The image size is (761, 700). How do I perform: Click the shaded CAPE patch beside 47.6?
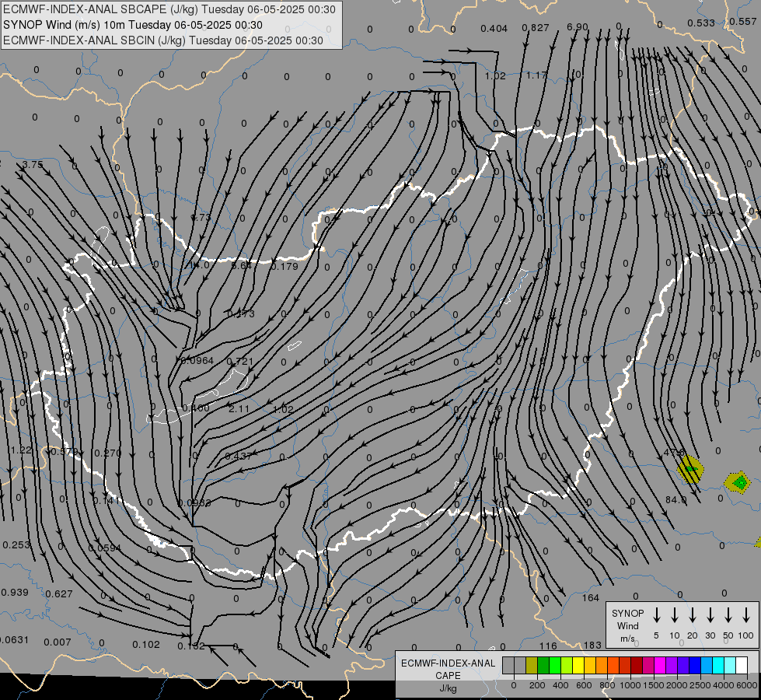pos(690,469)
